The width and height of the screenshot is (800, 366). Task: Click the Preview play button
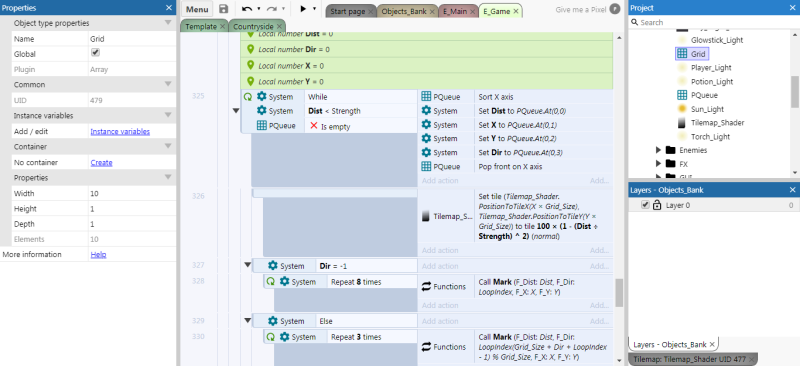tap(303, 9)
